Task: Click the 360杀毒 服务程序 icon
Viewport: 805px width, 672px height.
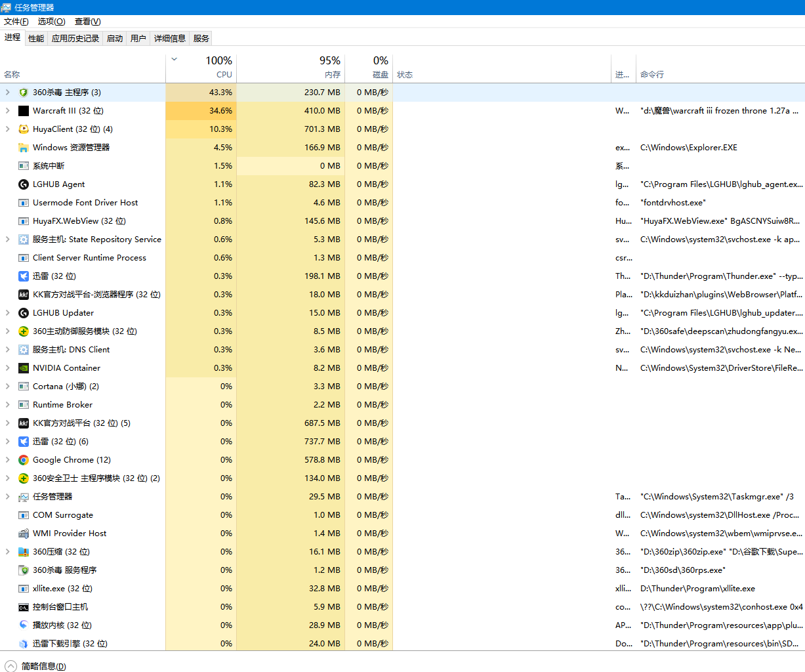Action: (24, 570)
